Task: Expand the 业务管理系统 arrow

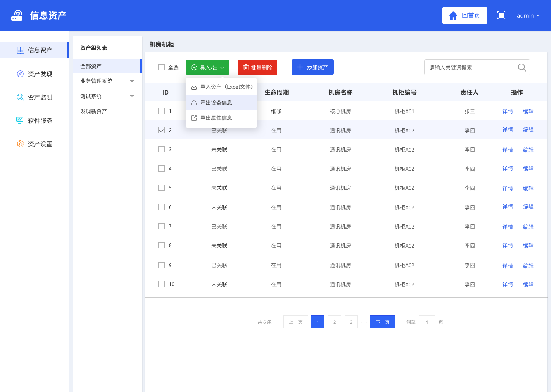Action: point(132,81)
